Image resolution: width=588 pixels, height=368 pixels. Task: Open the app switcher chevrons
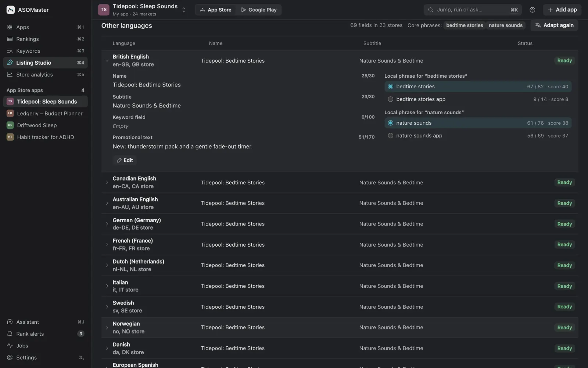tap(184, 10)
